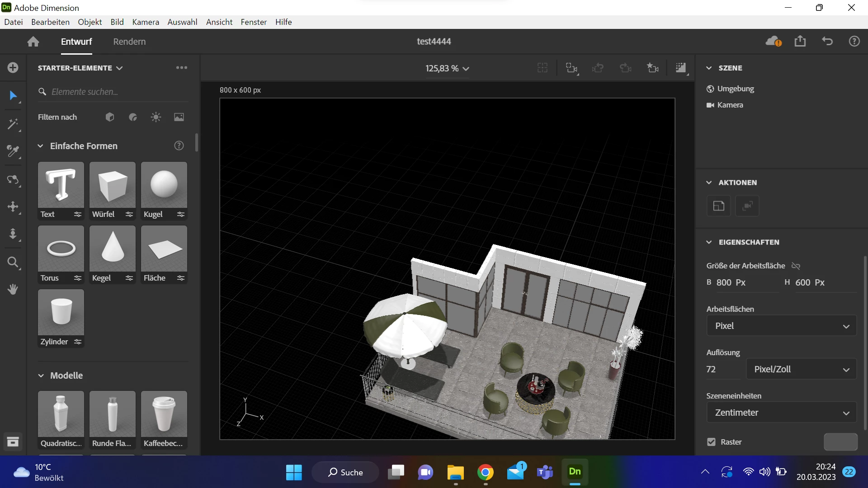Click the Hand pan tool
The height and width of the screenshot is (488, 868).
point(13,290)
